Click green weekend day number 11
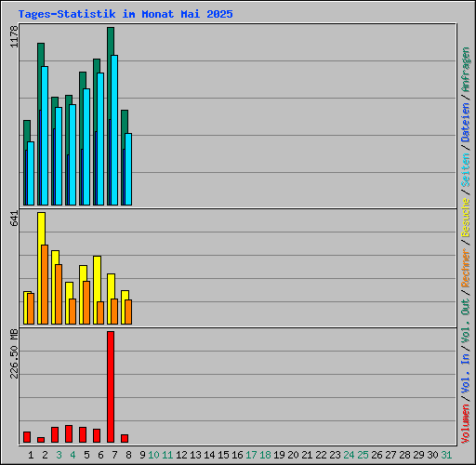 [x=167, y=455]
